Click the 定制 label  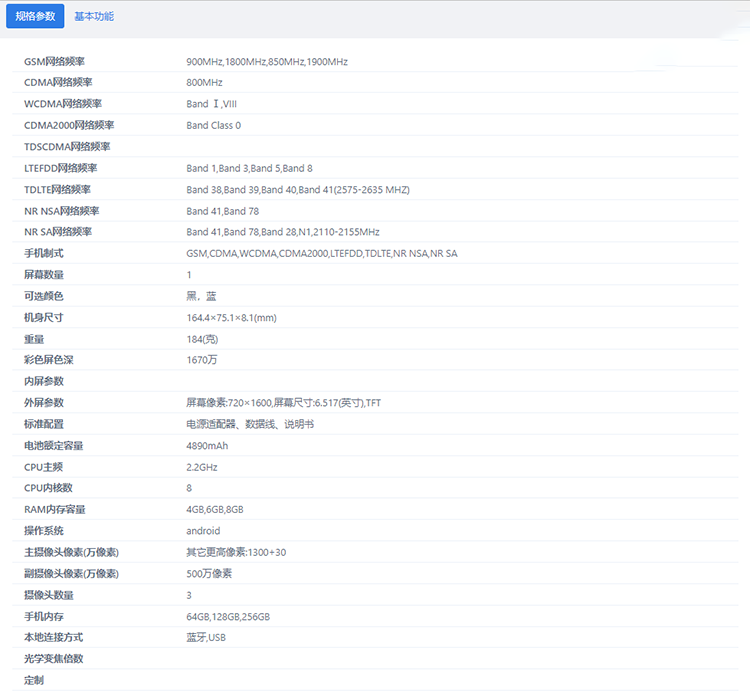34,680
